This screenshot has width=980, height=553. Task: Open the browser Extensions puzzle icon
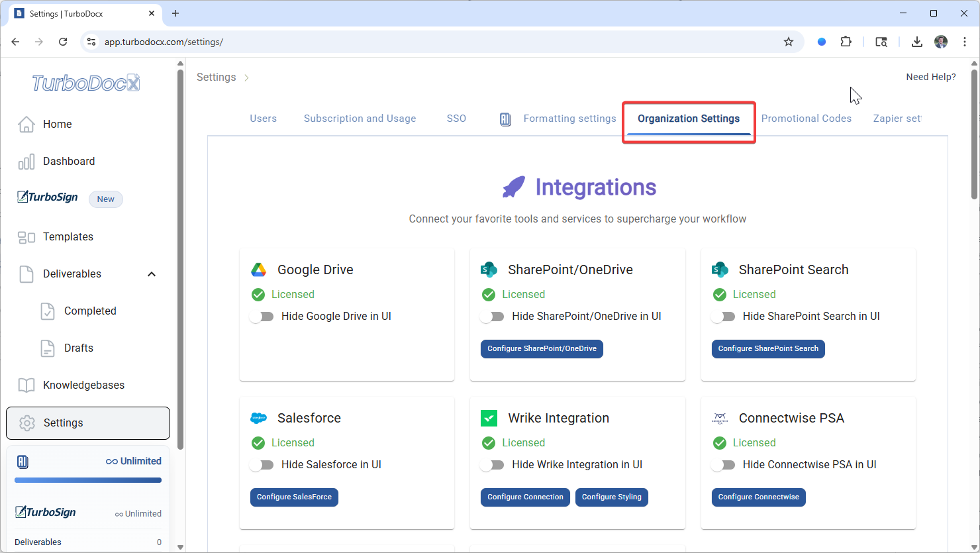point(846,42)
